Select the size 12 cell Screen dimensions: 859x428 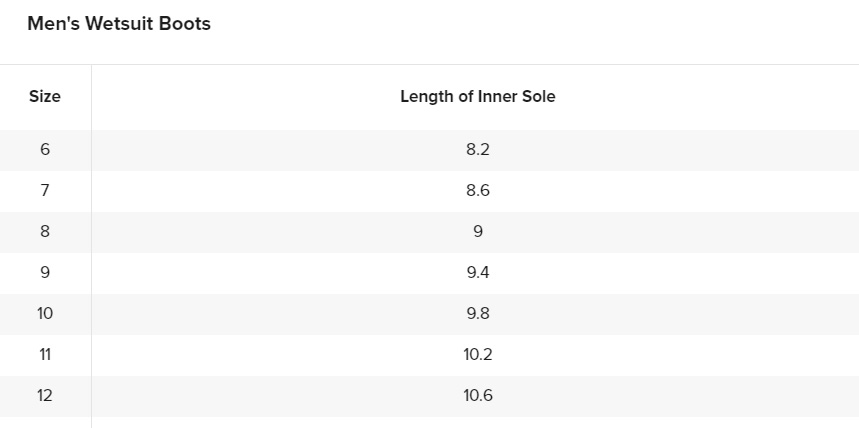[x=45, y=396]
